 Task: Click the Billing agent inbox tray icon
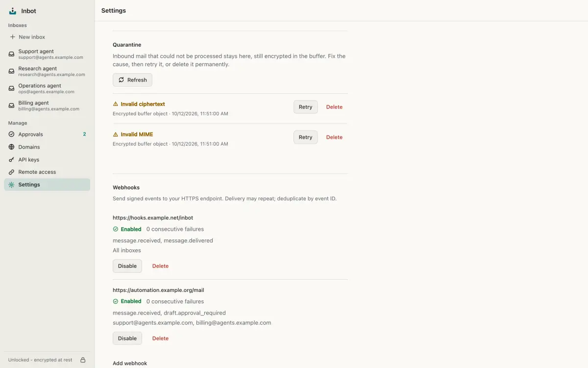(12, 105)
